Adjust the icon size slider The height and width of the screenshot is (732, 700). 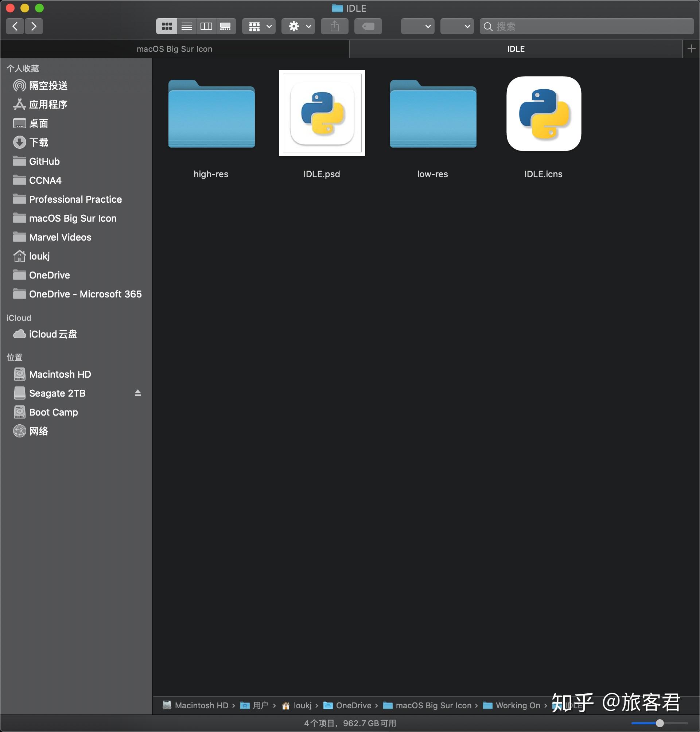click(660, 723)
